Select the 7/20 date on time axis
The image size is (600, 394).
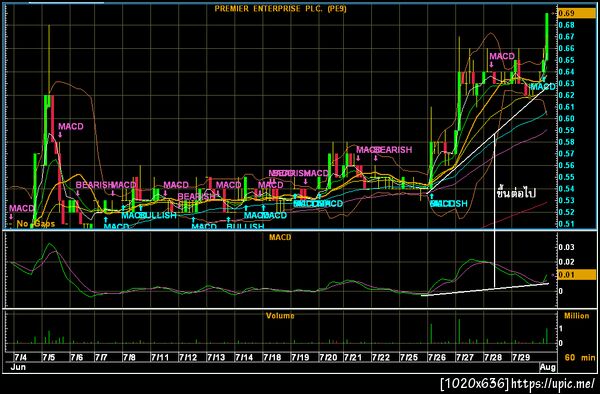[x=328, y=358]
